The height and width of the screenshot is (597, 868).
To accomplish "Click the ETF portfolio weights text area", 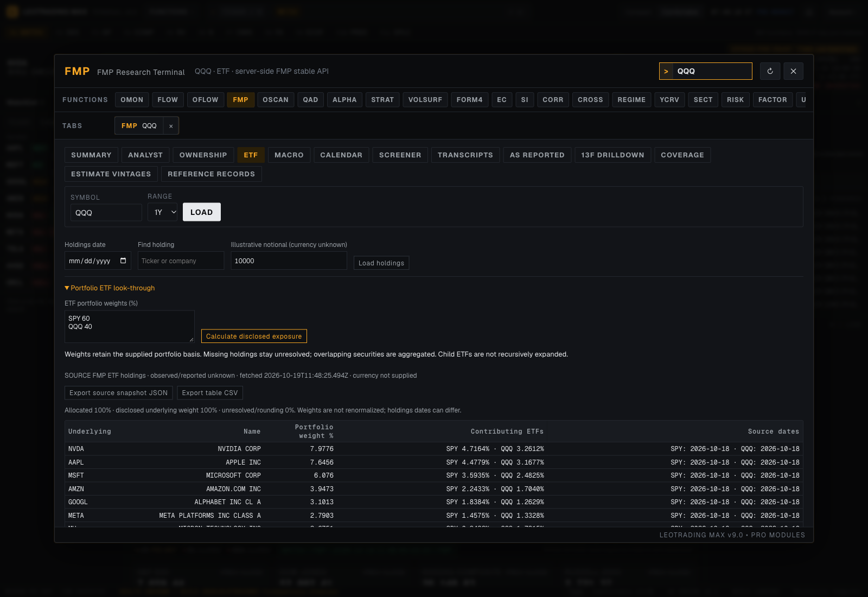I will click(x=130, y=327).
